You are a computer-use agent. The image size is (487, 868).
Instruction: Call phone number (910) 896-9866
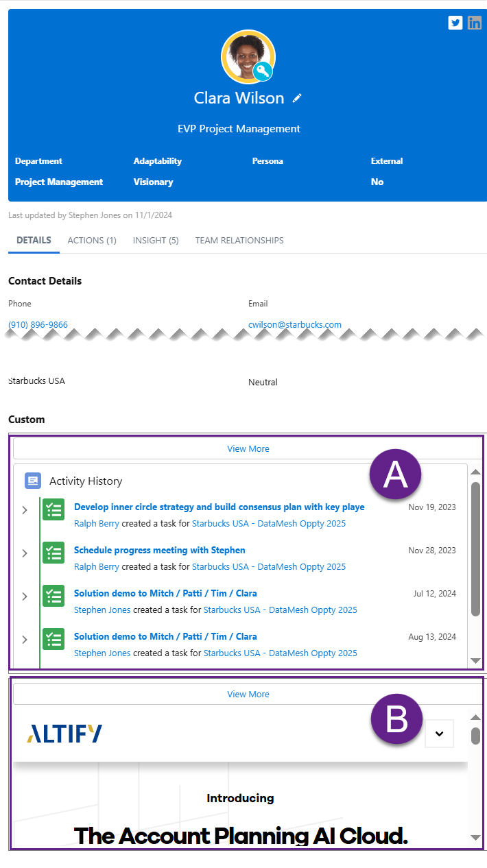tap(38, 325)
